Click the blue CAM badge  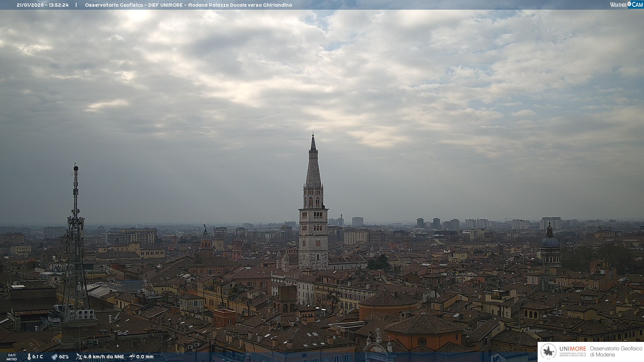[x=637, y=5]
